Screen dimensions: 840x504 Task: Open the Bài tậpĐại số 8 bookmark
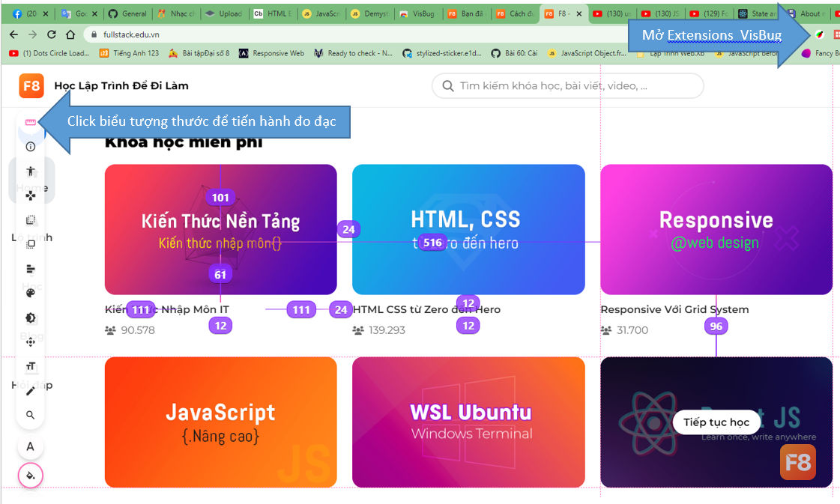(x=199, y=53)
